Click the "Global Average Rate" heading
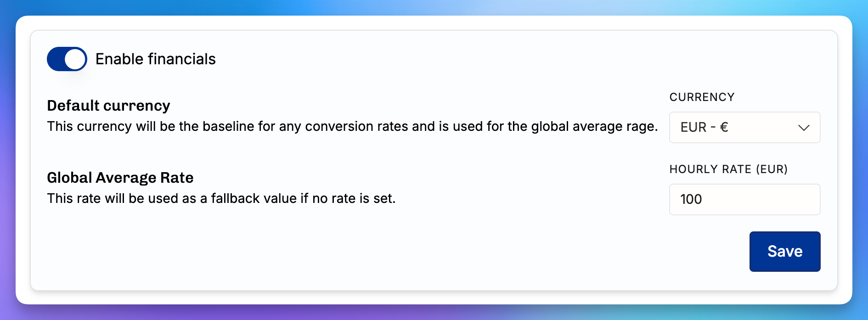This screenshot has width=868, height=320. point(120,178)
